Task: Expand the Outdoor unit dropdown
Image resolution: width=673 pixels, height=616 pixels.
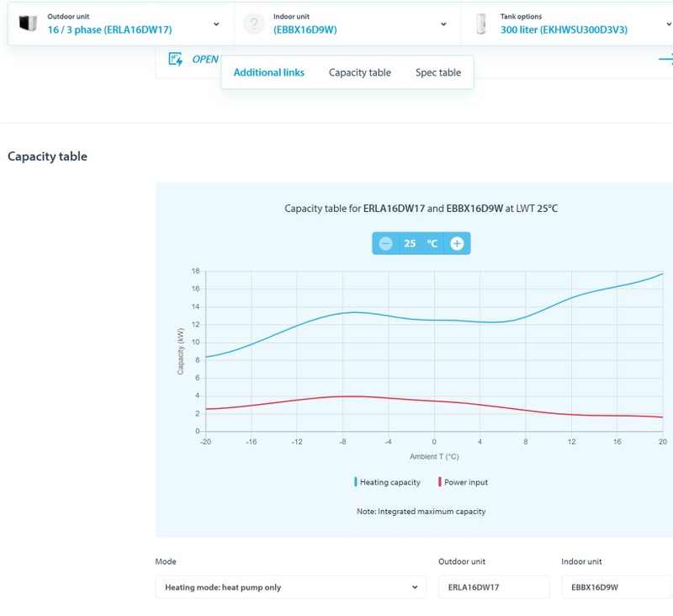Action: 216,24
